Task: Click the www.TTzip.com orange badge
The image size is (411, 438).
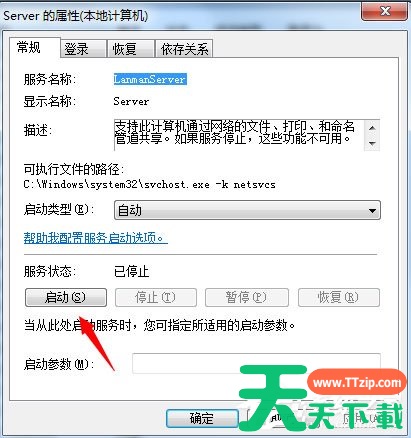Action: [357, 383]
